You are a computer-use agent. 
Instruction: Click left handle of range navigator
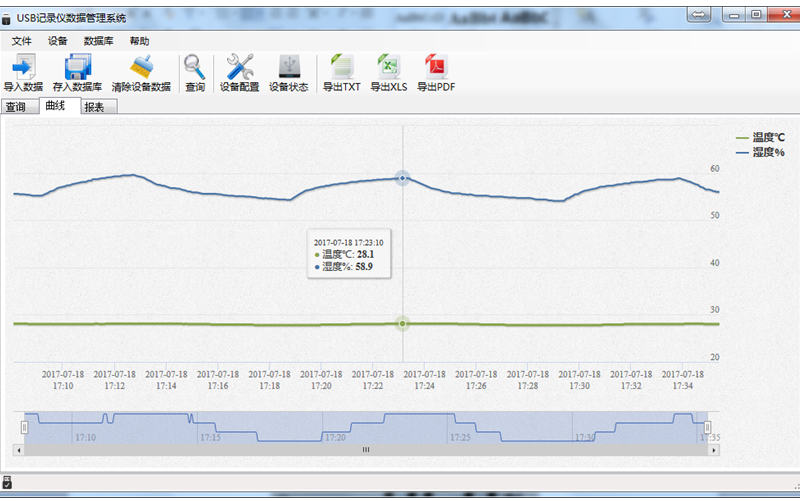click(x=25, y=427)
